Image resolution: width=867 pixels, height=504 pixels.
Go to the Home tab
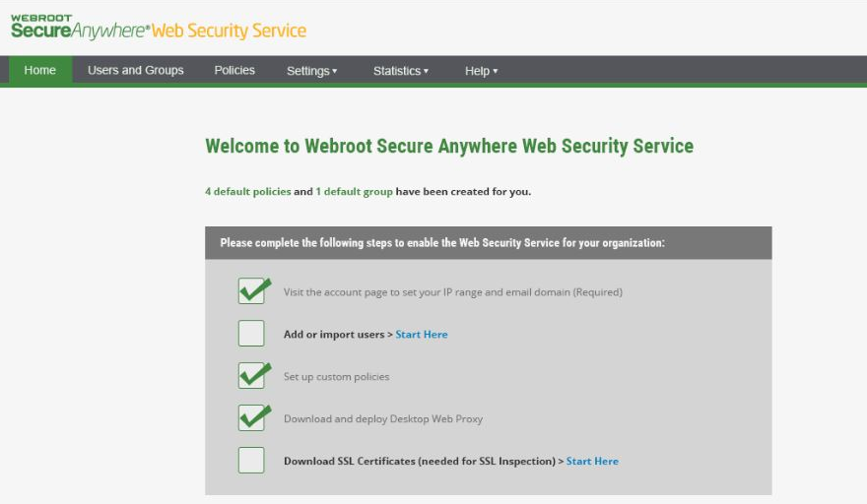tap(39, 70)
